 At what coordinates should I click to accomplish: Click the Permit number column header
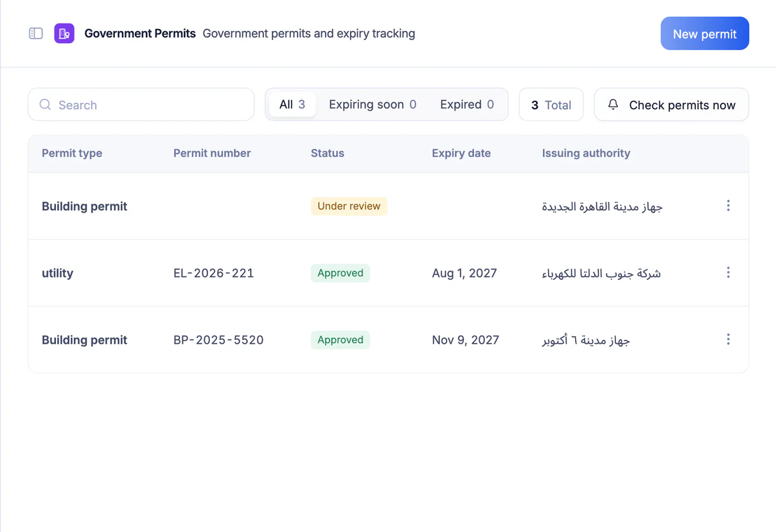[212, 153]
